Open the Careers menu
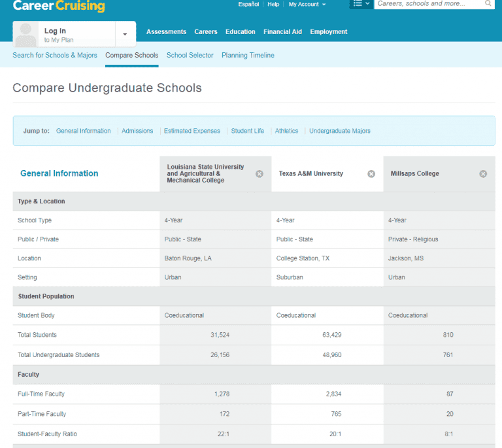502x448 pixels. pyautogui.click(x=206, y=31)
